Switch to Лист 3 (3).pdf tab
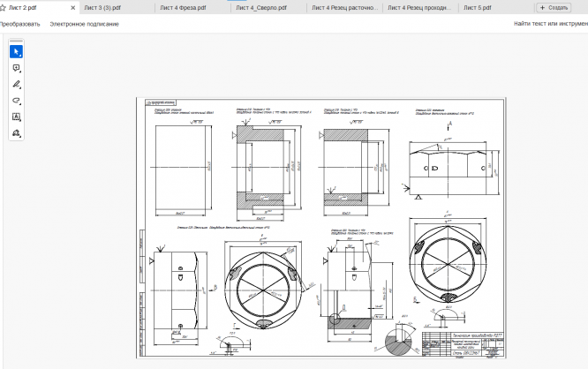Screen dimensions: 588x369 click(102, 7)
